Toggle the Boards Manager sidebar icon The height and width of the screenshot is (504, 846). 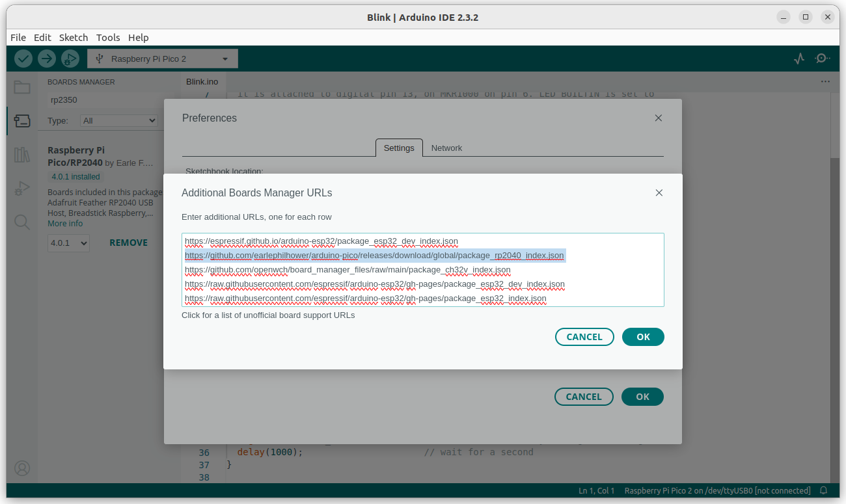(x=22, y=121)
